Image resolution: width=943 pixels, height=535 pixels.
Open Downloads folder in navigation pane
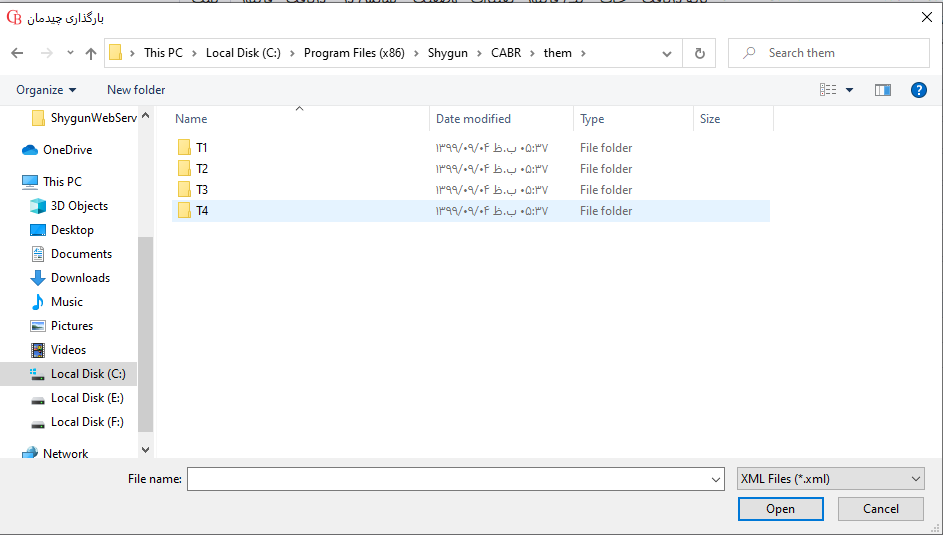pos(80,278)
